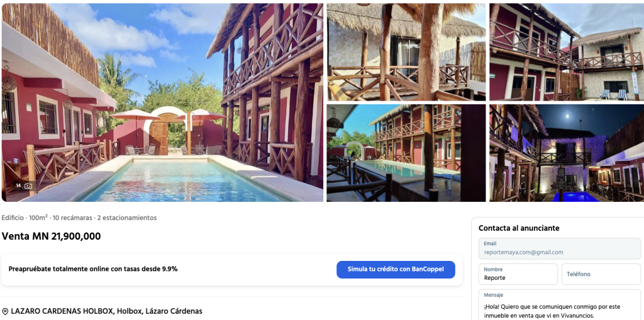Open the thatched-roof balcony photo
644x320 pixels.
click(x=406, y=52)
